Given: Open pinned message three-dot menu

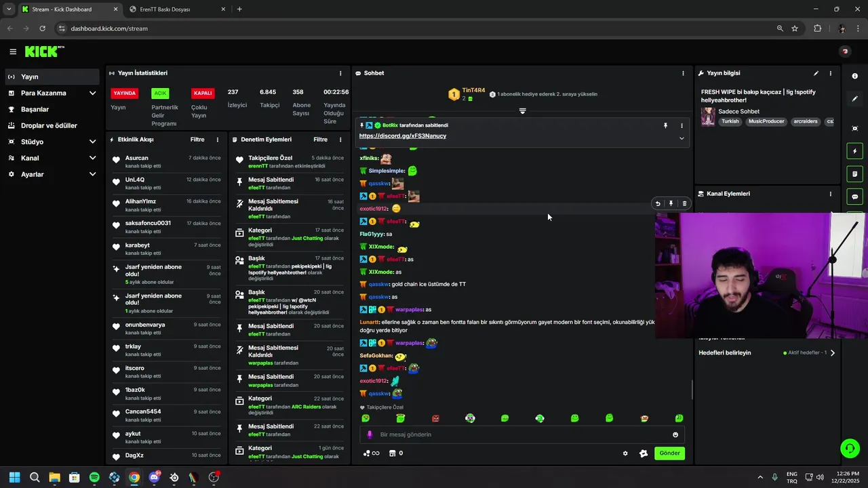Looking at the screenshot, I should click(x=682, y=125).
